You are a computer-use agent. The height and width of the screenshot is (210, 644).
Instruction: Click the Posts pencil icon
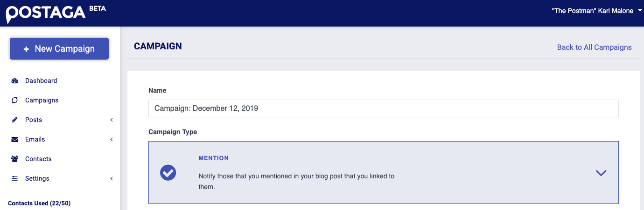14,120
